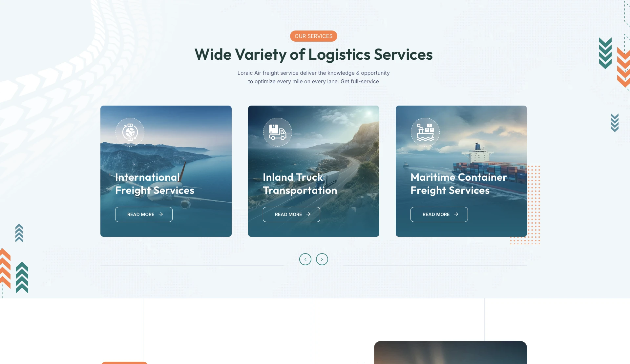Open Read More for International Freight Services
Viewport: 630px width, 364px height.
[x=144, y=214]
